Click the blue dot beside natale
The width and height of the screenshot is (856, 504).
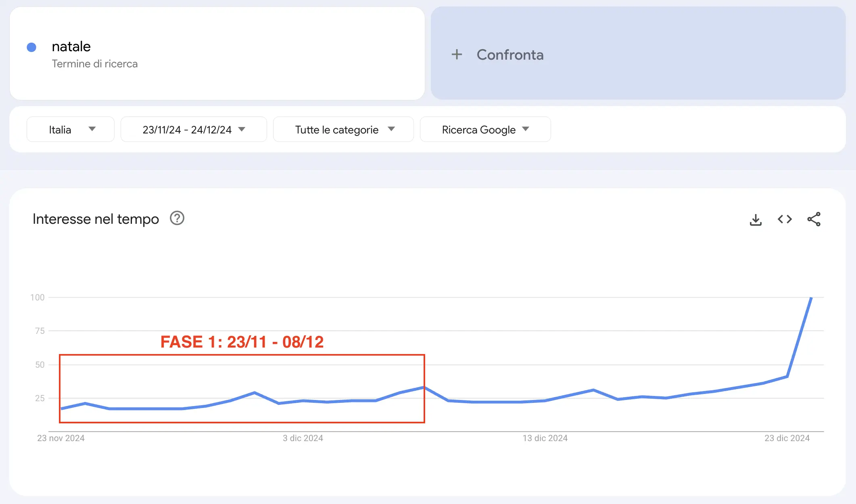click(x=31, y=47)
